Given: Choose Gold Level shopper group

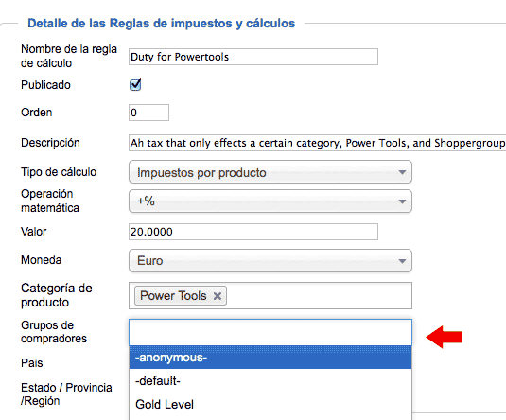Looking at the screenshot, I should click(270, 405).
